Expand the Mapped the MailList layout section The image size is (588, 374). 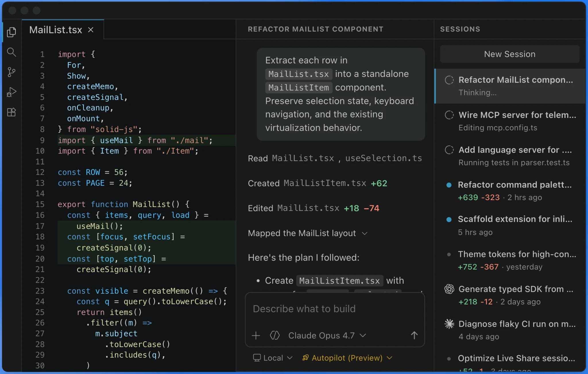click(307, 233)
